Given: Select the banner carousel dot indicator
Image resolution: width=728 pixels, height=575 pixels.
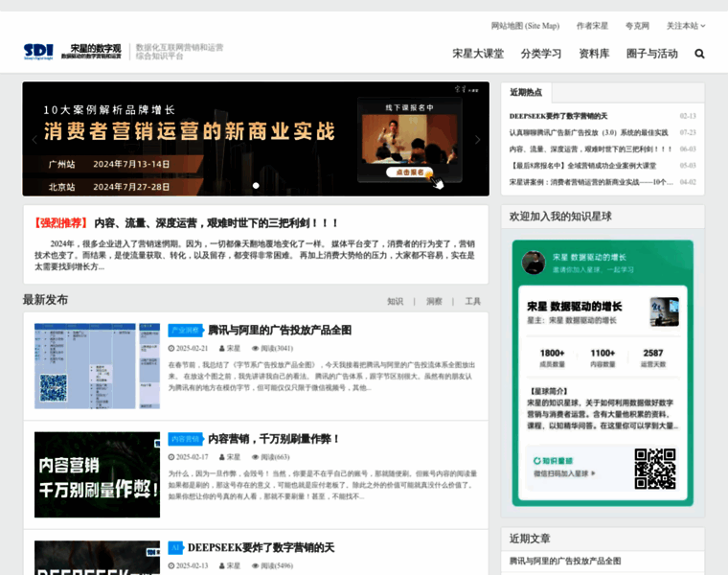Looking at the screenshot, I should tap(256, 185).
